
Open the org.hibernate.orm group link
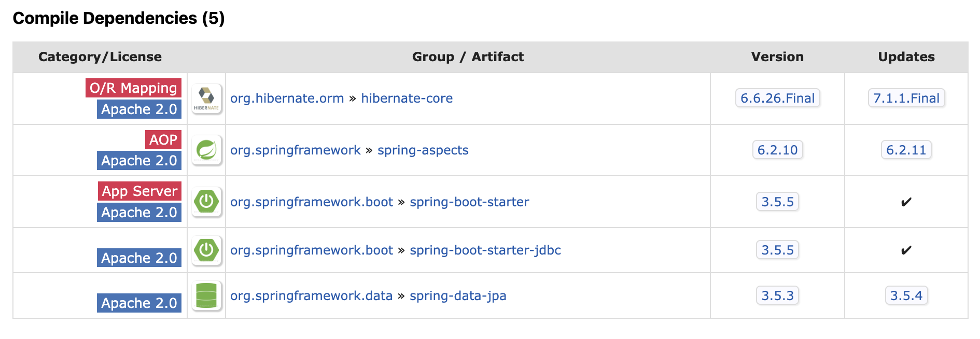287,98
